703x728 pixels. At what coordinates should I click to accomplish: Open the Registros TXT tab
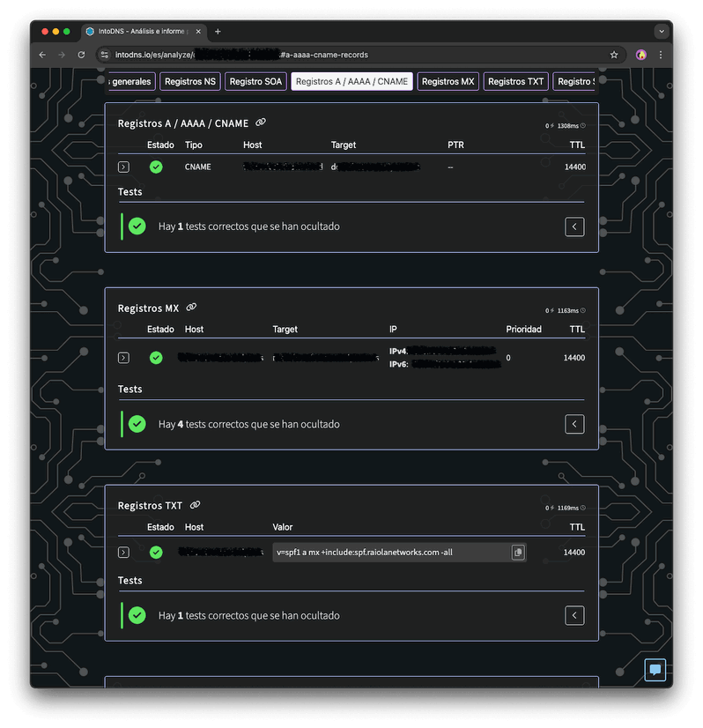[515, 82]
